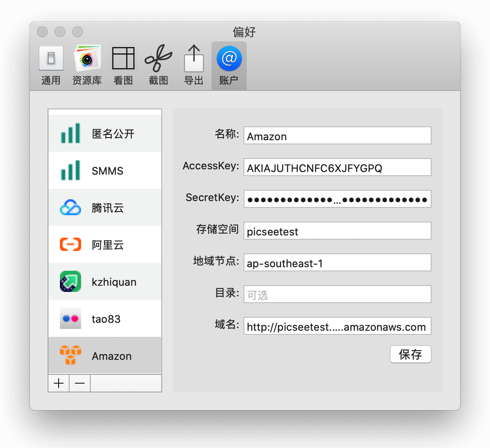
Task: Select the 匿名公开 account entry
Action: pyautogui.click(x=105, y=133)
